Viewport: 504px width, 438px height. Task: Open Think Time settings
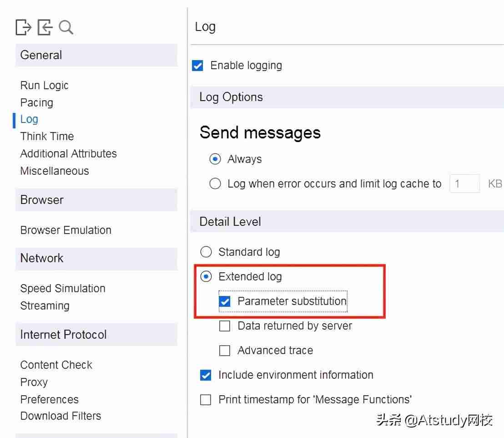click(x=47, y=137)
